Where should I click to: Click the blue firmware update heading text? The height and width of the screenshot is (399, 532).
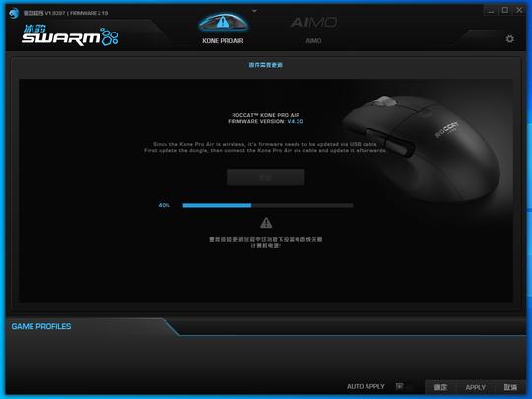pyautogui.click(x=266, y=65)
